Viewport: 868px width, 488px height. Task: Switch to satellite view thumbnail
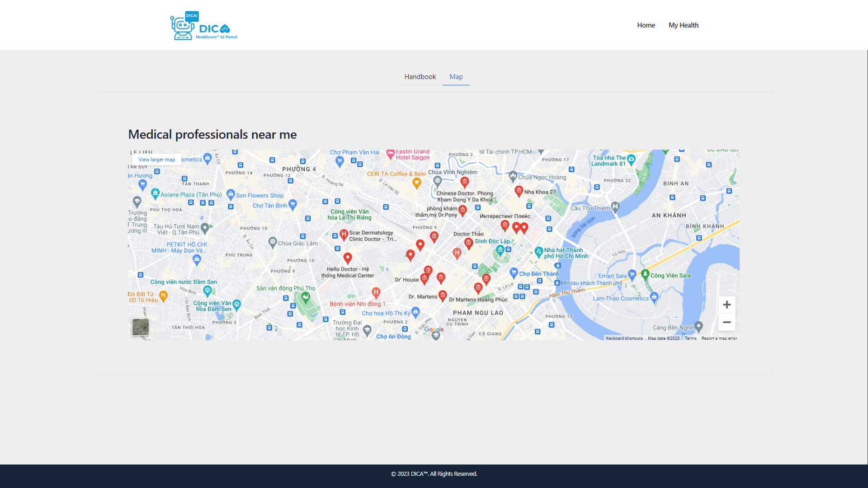141,327
